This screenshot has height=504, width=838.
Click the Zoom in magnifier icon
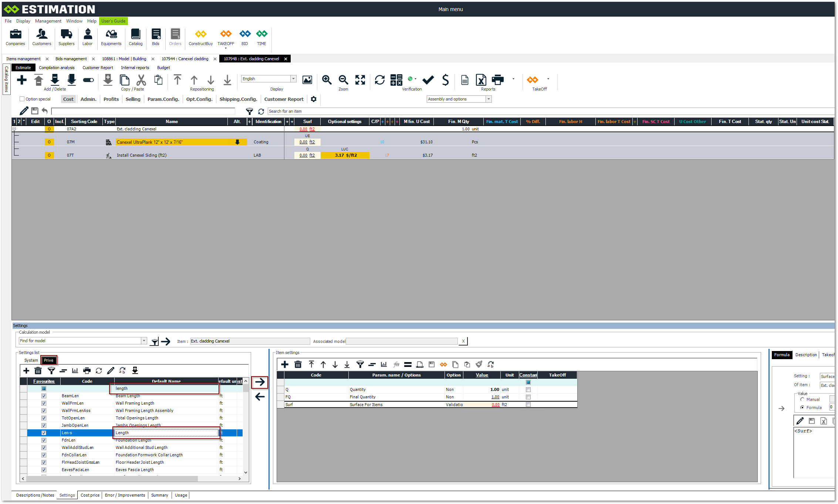[x=327, y=80]
